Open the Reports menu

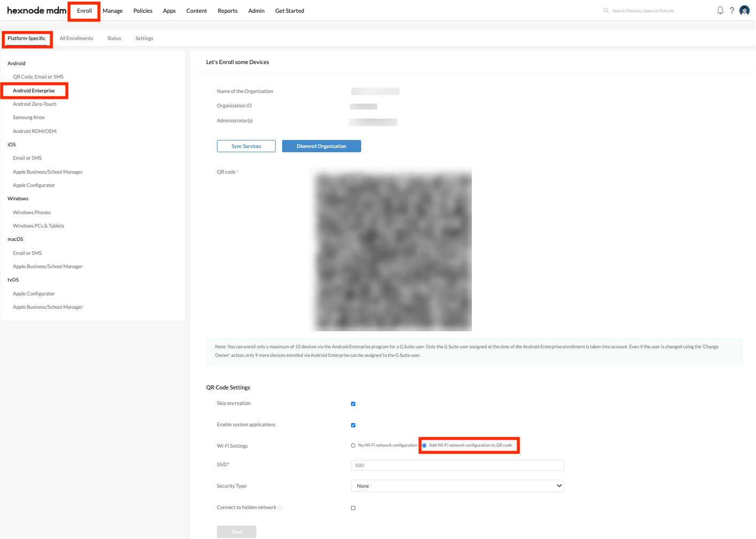tap(228, 11)
